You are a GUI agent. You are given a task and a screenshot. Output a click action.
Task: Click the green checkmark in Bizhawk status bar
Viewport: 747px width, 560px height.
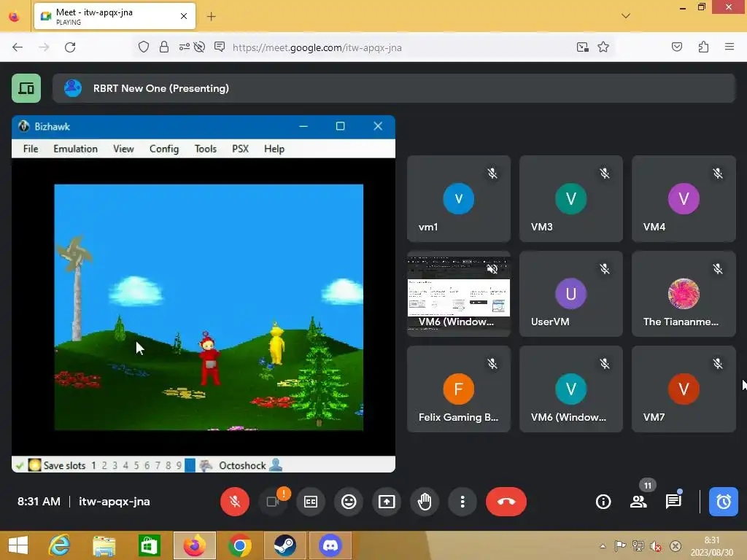point(19,465)
